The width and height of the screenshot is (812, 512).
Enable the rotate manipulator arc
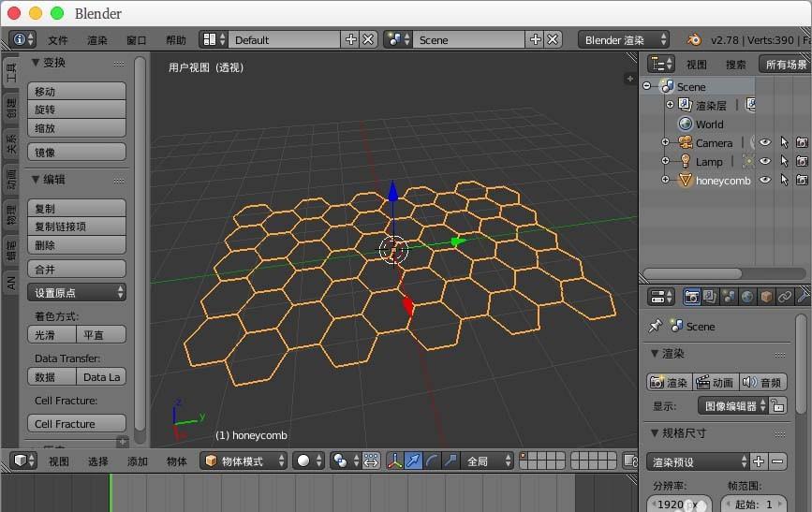click(433, 461)
